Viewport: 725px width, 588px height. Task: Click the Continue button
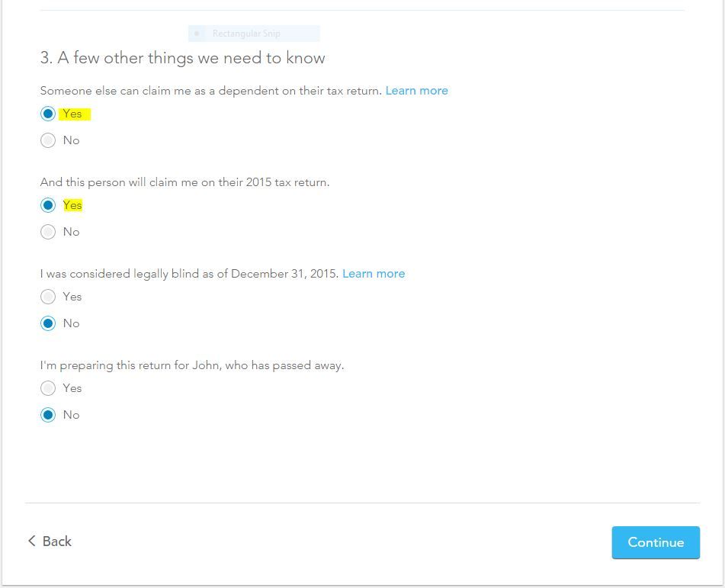click(656, 542)
